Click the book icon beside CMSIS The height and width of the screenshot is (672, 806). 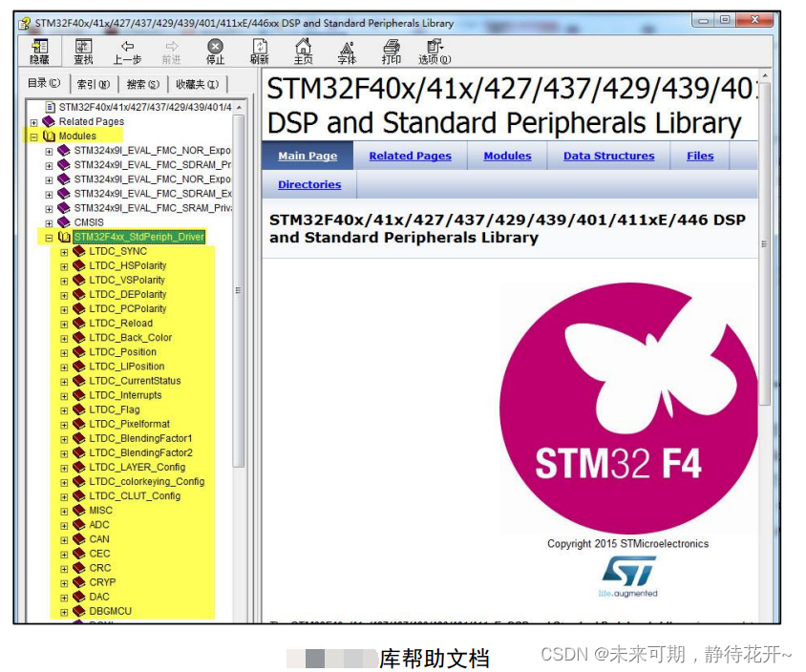click(x=64, y=222)
